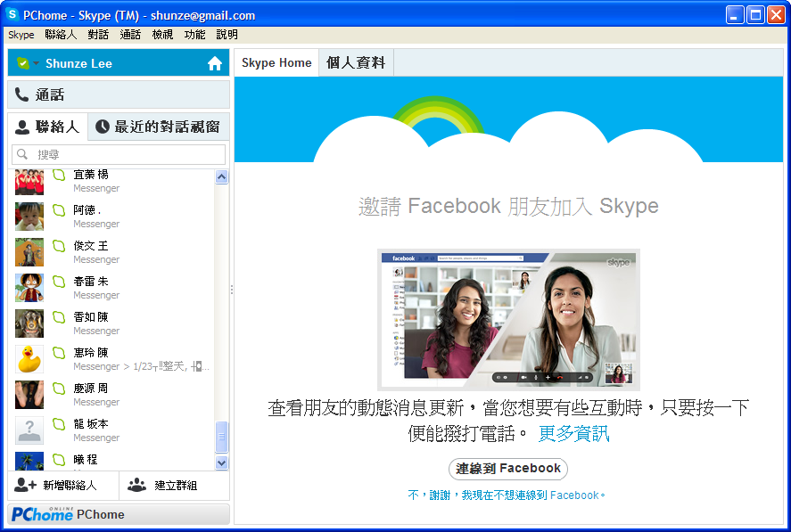791x532 pixels.
Task: Select 龍 坂本's placeholder avatar
Action: tap(29, 430)
